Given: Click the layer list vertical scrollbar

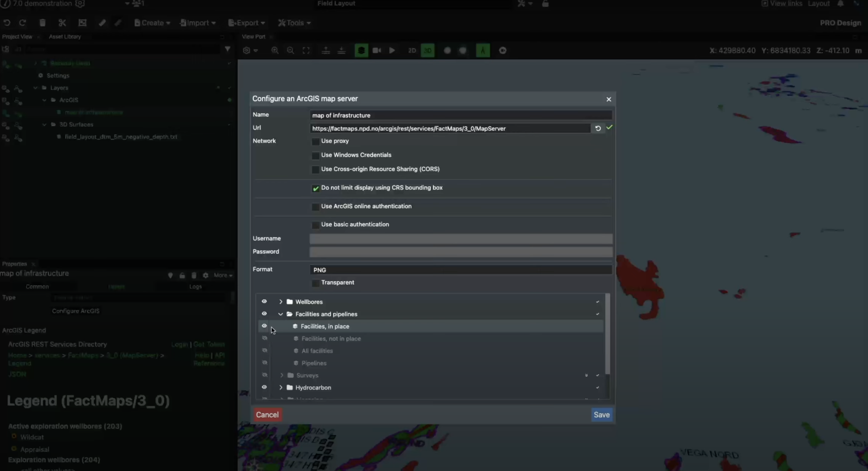Looking at the screenshot, I should point(607,334).
